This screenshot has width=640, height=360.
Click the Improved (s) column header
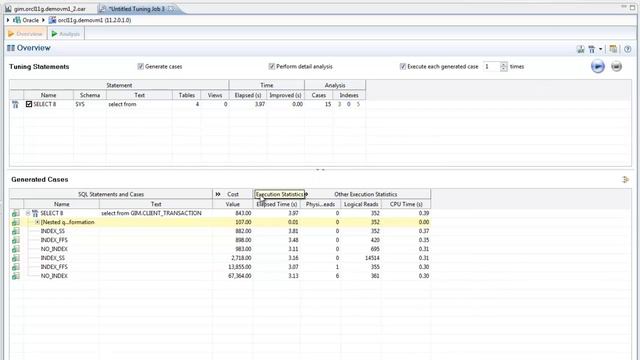285,95
